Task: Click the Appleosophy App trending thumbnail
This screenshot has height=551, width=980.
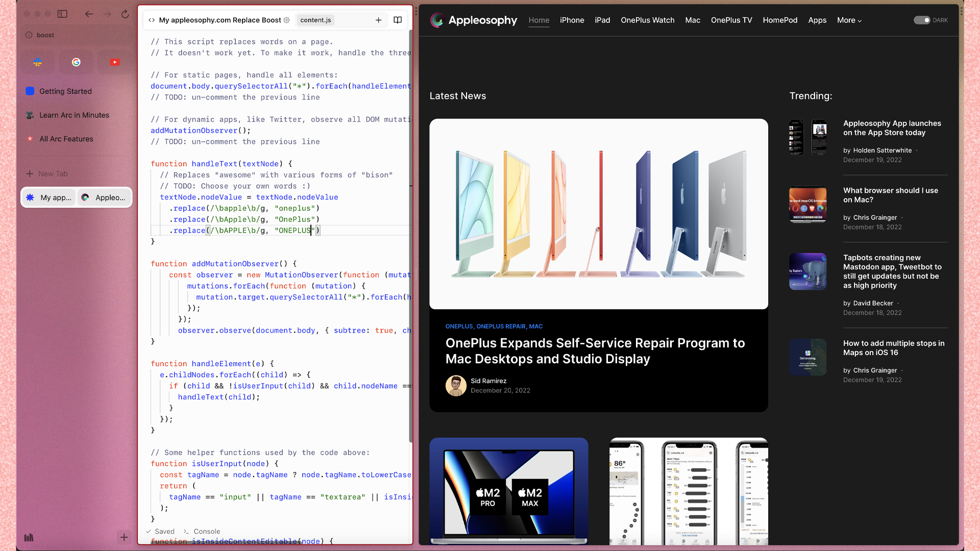Action: point(808,137)
